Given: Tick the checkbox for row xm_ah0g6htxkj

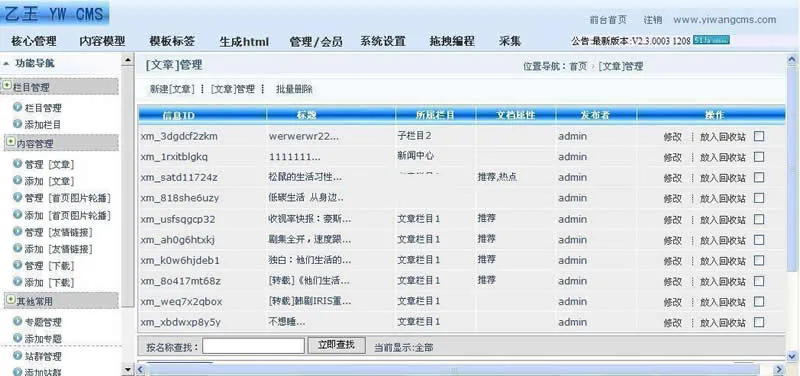Looking at the screenshot, I should tap(759, 240).
